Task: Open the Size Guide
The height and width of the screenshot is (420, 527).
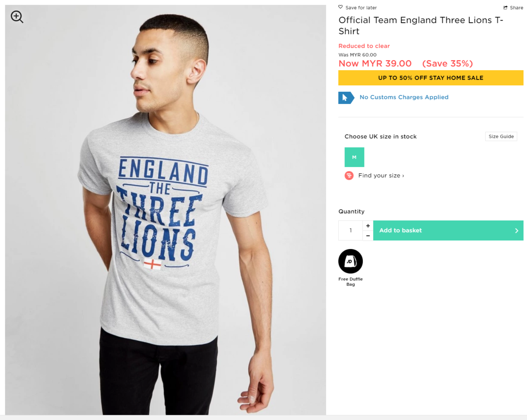Action: 501,137
